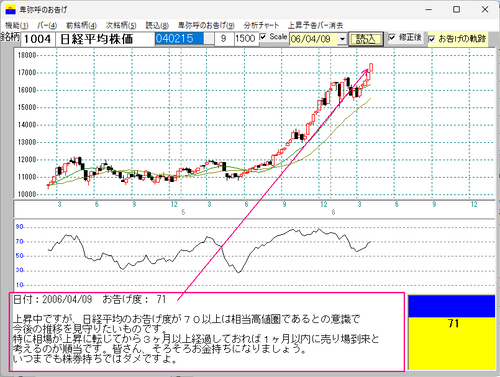The height and width of the screenshot is (377, 500).
Task: Click the 読込 button
Action: click(366, 39)
